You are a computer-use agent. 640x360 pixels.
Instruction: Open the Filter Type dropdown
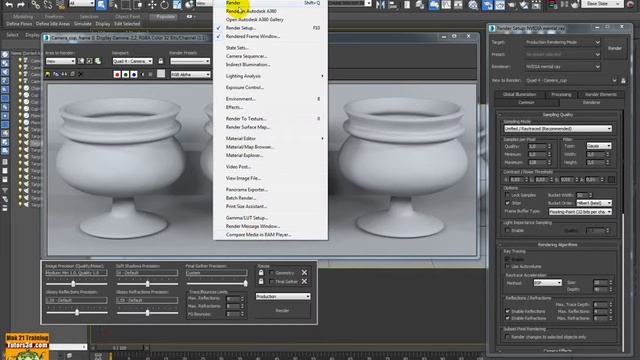[599, 146]
